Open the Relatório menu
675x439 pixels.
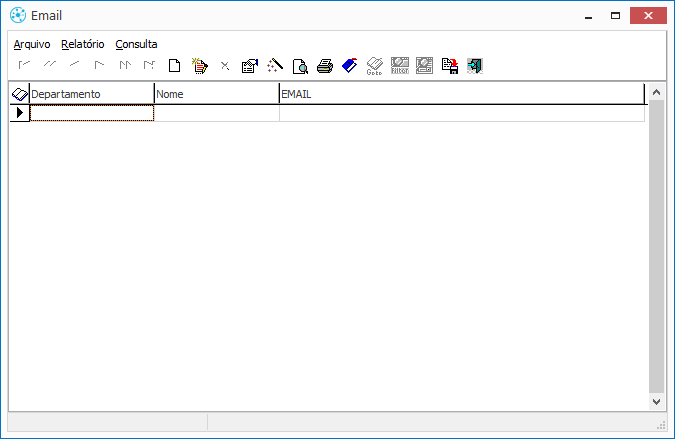(83, 44)
